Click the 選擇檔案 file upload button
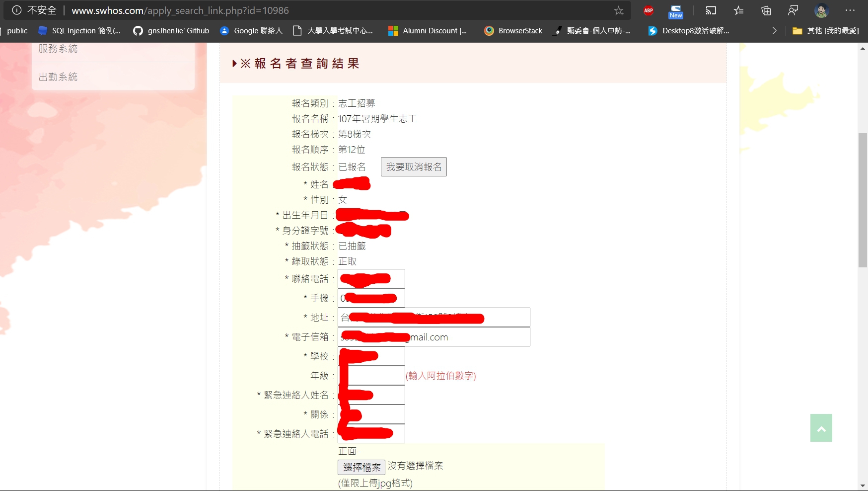Screen dimensions: 868x491 click(x=362, y=467)
